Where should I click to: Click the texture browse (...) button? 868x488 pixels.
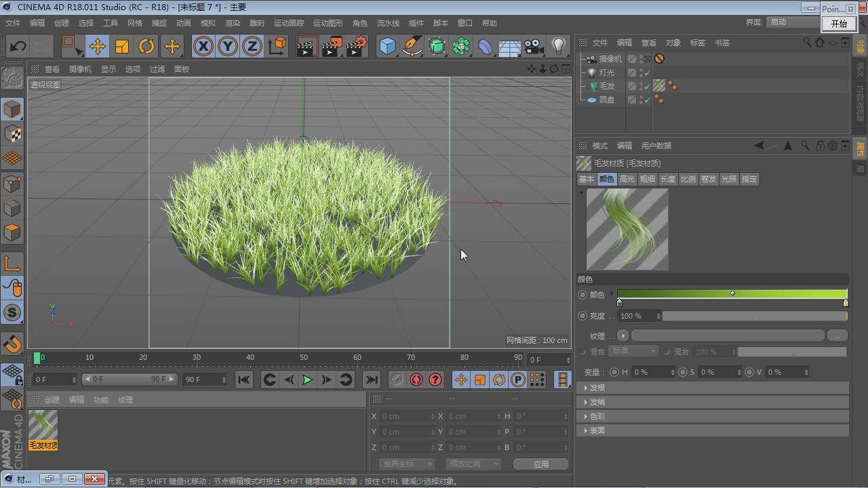coord(837,336)
